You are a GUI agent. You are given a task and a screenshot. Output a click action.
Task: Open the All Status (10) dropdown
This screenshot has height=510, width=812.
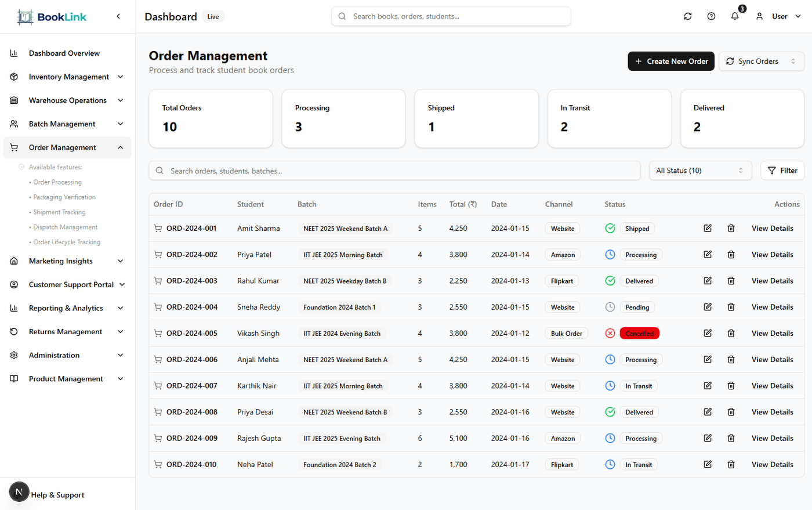700,170
